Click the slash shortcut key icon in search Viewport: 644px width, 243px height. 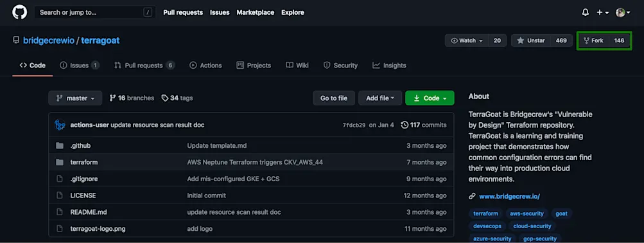click(148, 12)
